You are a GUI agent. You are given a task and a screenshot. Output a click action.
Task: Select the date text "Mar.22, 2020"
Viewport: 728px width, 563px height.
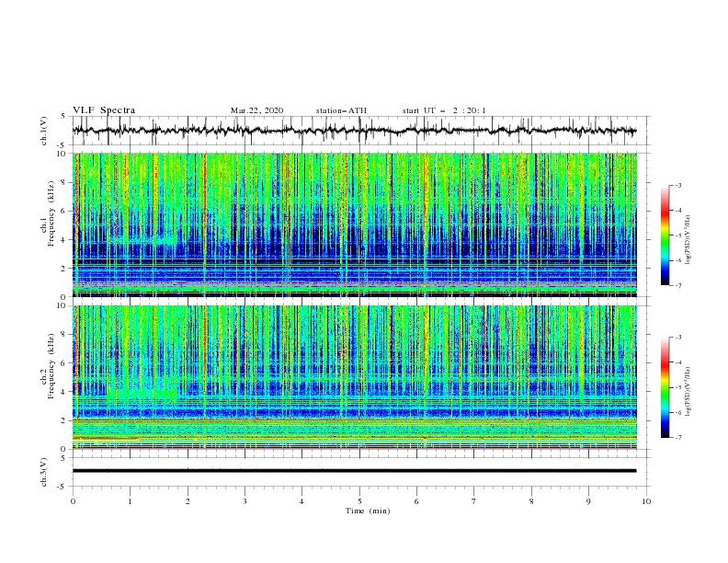[256, 110]
